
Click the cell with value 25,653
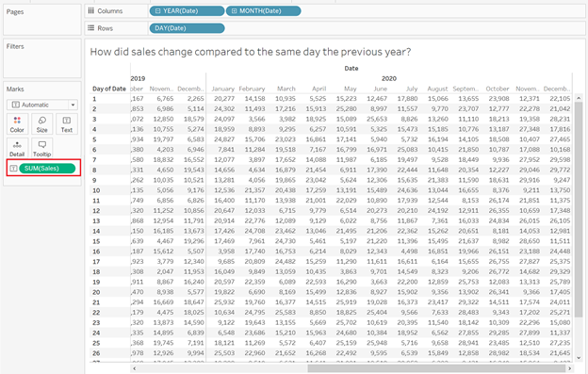pyautogui.click(x=377, y=119)
